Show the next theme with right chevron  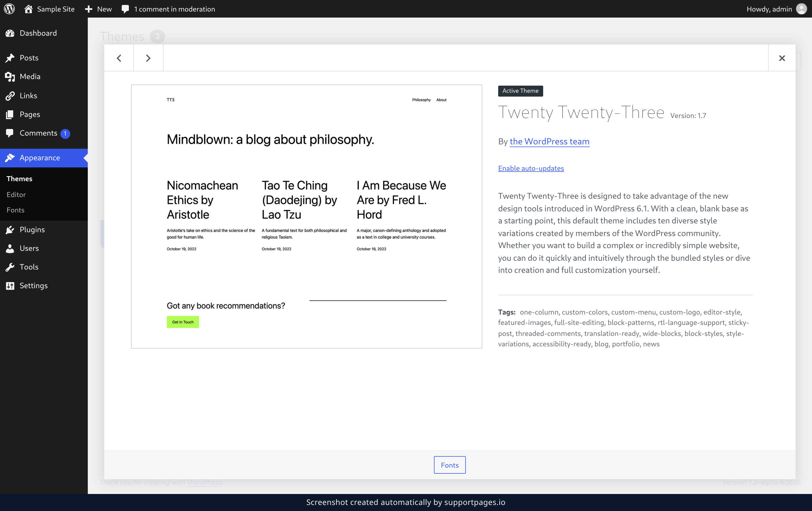coord(148,58)
